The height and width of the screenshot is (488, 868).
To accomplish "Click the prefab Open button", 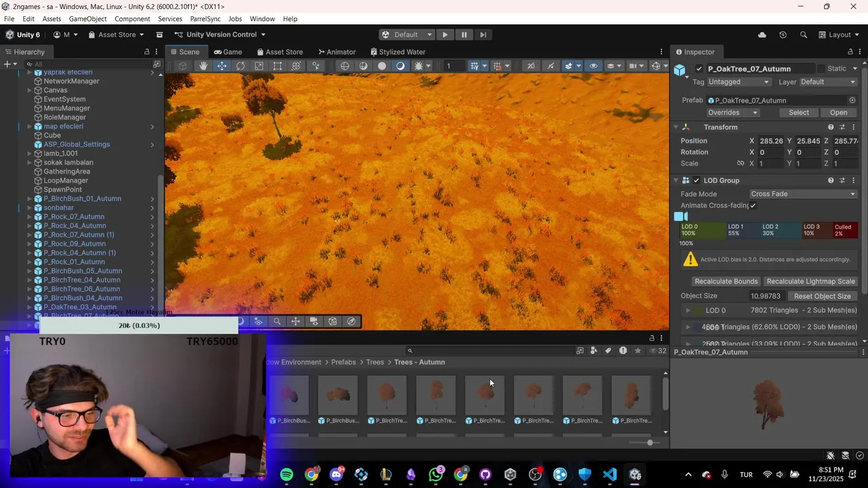I will [839, 113].
